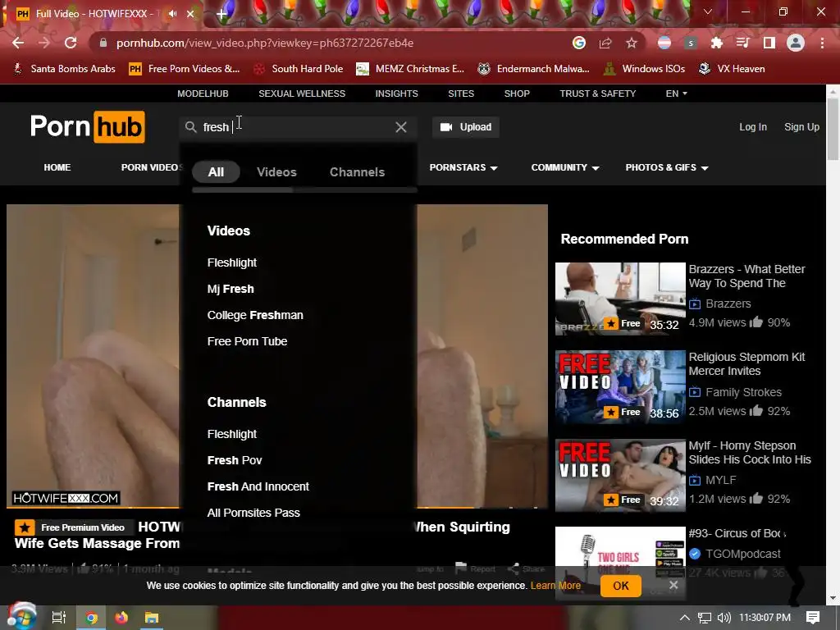Click the site logo to go home

(x=87, y=127)
